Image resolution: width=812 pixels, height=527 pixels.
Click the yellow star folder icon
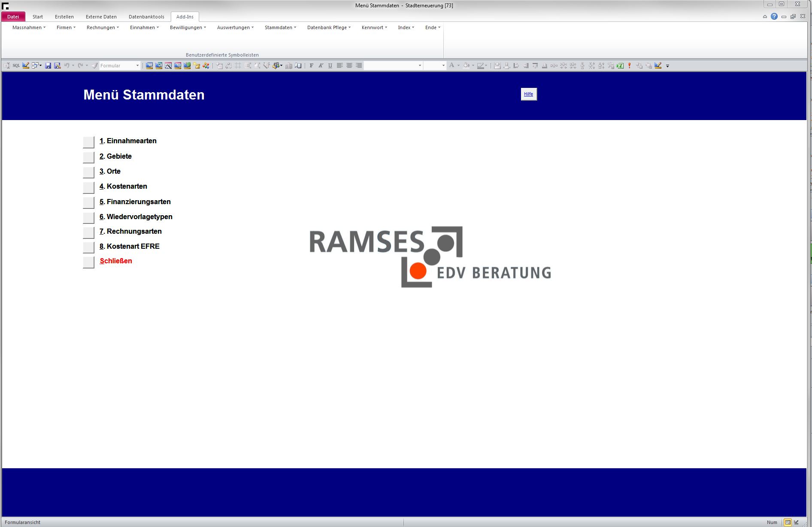pyautogui.click(x=197, y=66)
